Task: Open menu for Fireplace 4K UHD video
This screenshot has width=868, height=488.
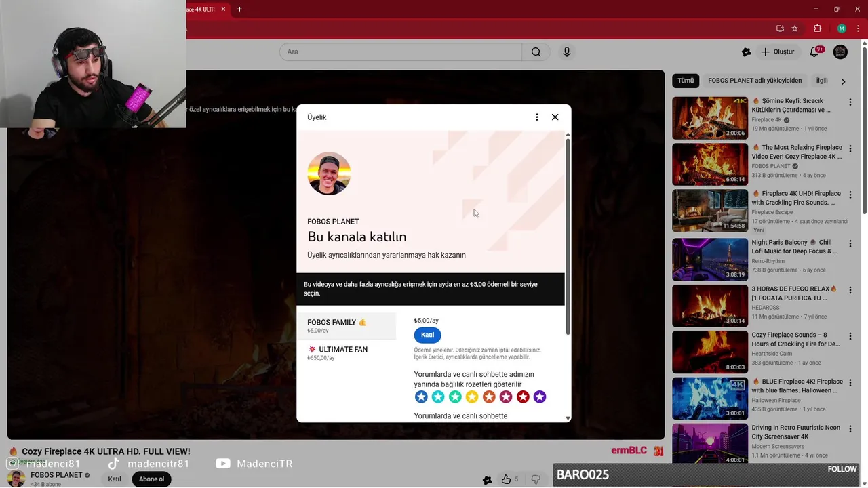Action: [x=850, y=195]
